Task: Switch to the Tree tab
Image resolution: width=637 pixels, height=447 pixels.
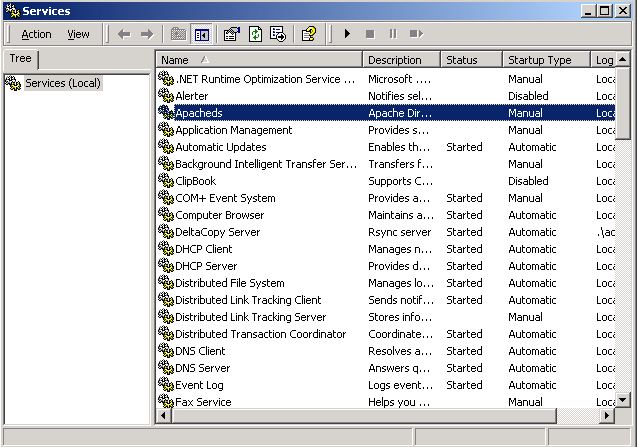Action: [20, 59]
